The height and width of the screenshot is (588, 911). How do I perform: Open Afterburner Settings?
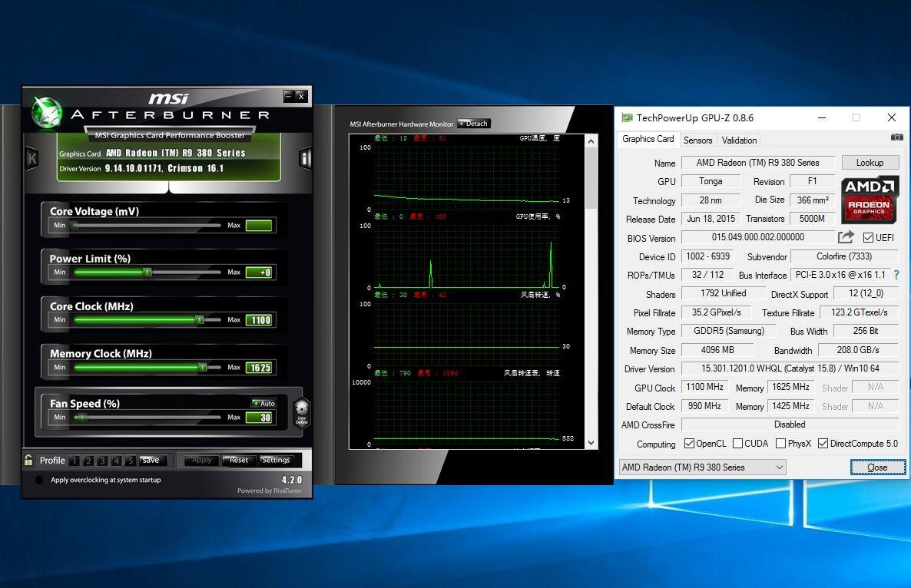(x=276, y=461)
